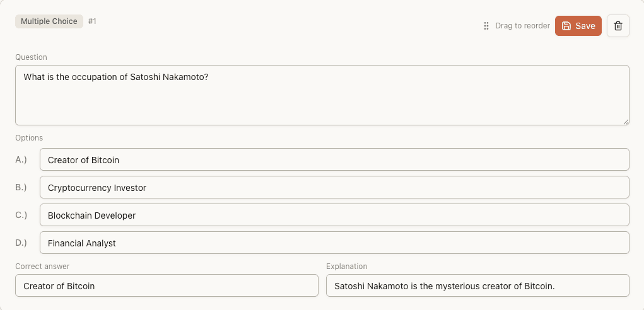This screenshot has width=644, height=310.
Task: Click the Drag to reorder text
Action: pos(522,26)
